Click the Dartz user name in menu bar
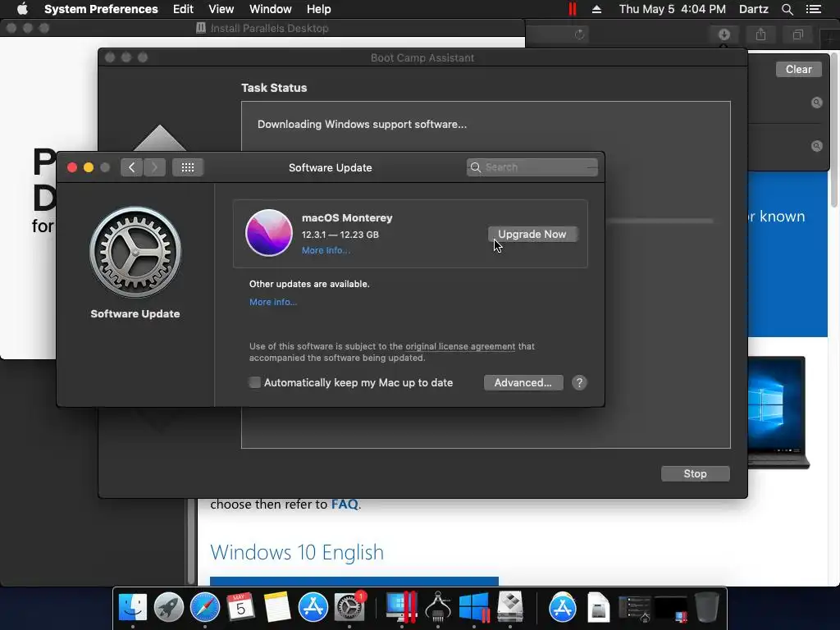Image resolution: width=840 pixels, height=630 pixels. tap(753, 9)
